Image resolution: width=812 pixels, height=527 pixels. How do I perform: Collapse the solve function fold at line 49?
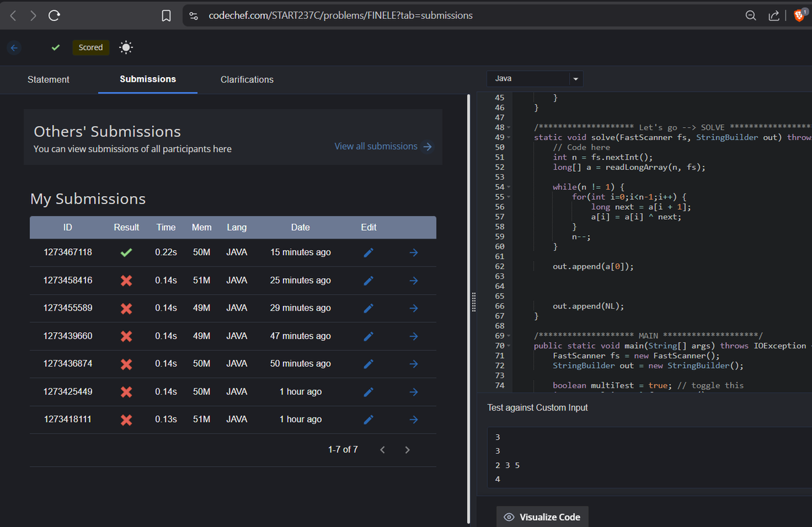click(508, 137)
